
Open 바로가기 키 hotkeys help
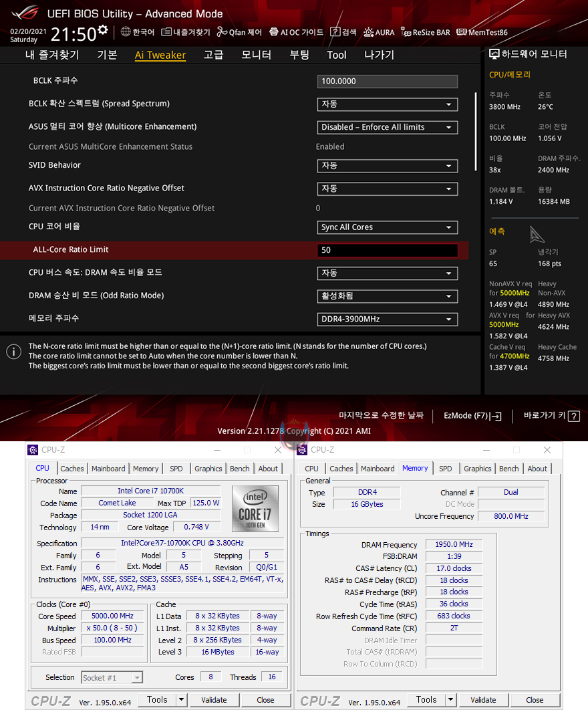tap(551, 416)
